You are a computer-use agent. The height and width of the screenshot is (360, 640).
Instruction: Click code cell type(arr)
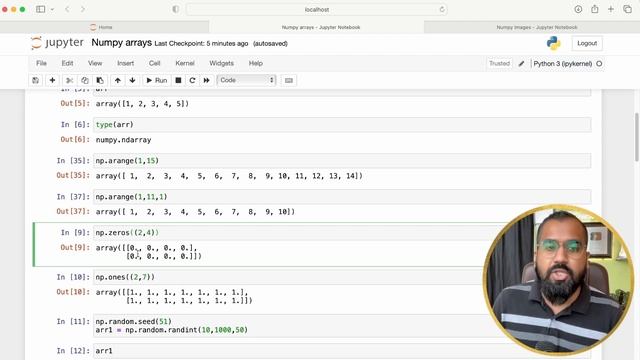[x=342, y=124]
